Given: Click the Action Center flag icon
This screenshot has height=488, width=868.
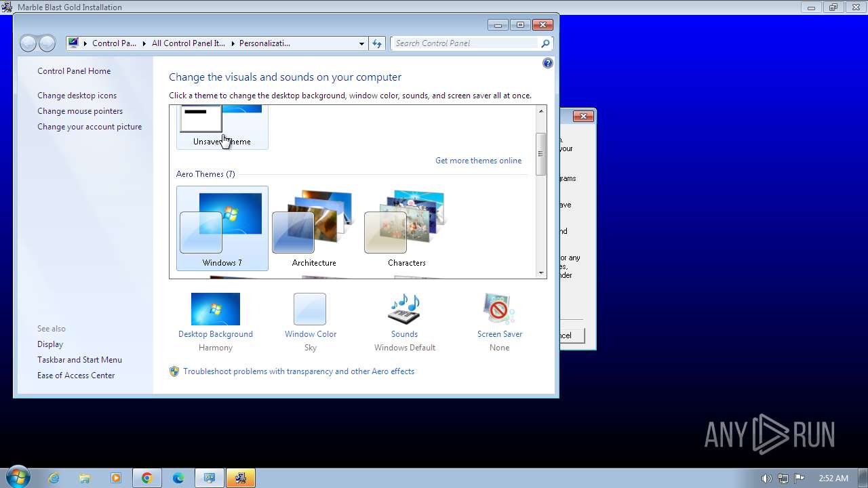Looking at the screenshot, I should tap(800, 479).
